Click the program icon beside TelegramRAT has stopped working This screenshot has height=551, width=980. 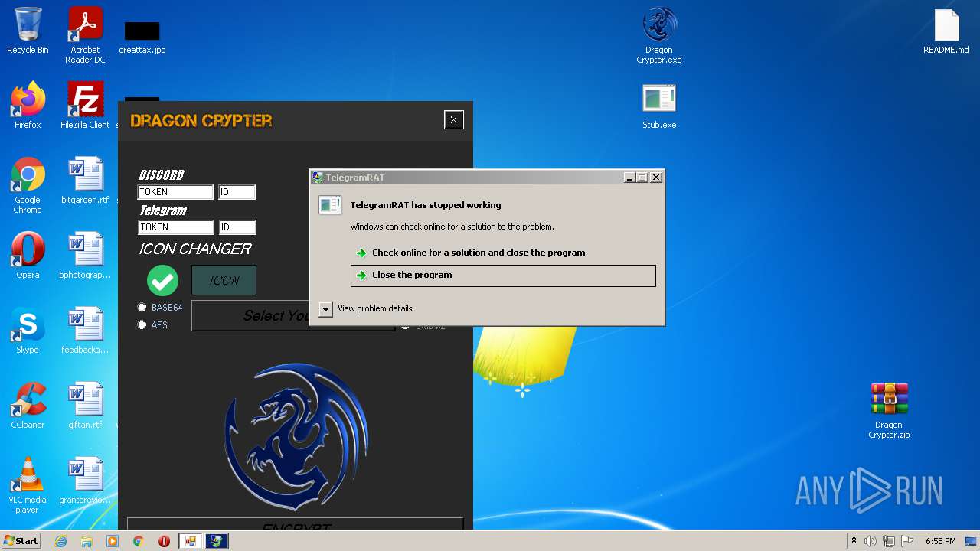pos(330,205)
